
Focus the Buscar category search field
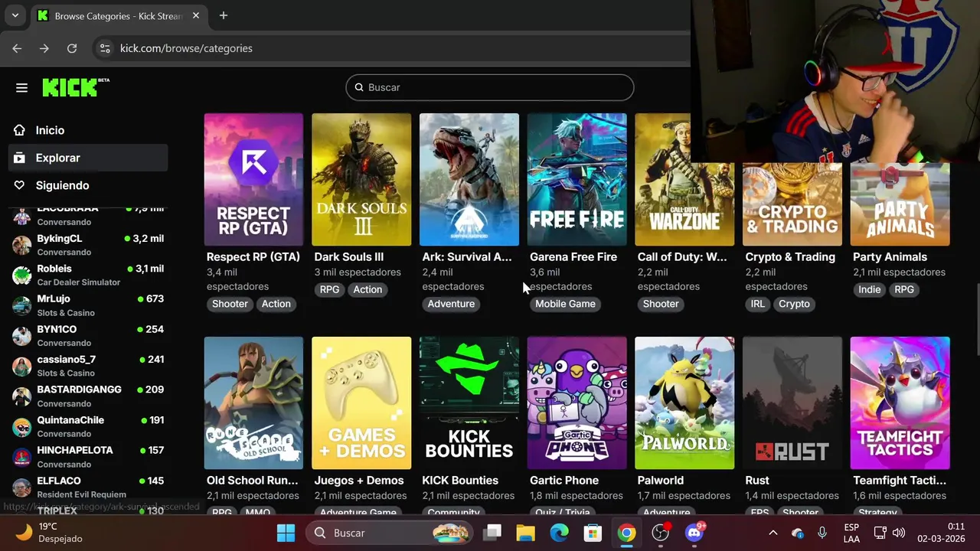490,87
